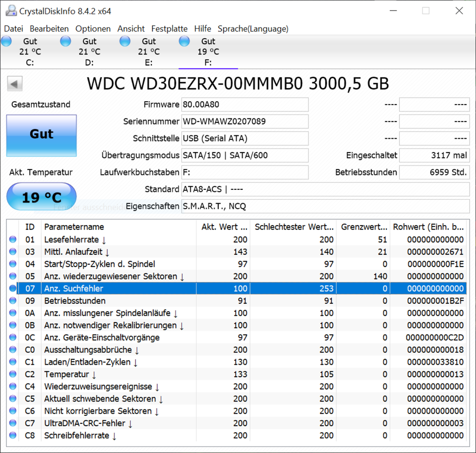Open the Festplatte menu

(x=170, y=29)
